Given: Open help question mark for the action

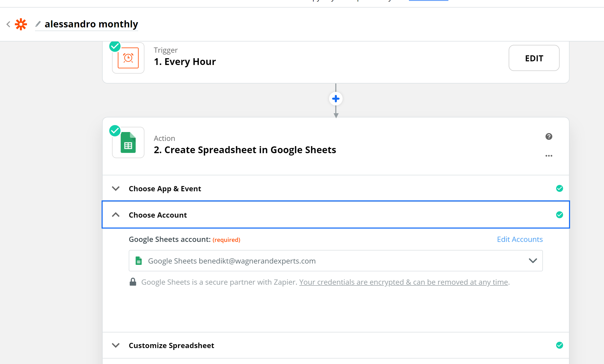Looking at the screenshot, I should tap(549, 136).
